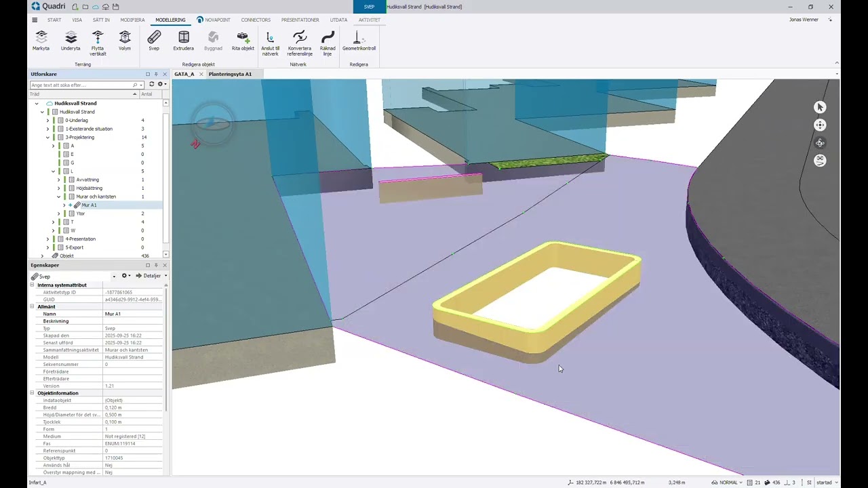Collapse Interna systemattribut section
Viewport: 868px width, 488px height.
pyautogui.click(x=32, y=285)
